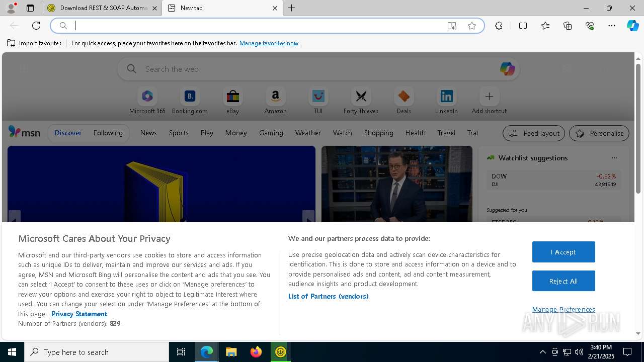Open TUI shortcut
The height and width of the screenshot is (362, 644).
click(318, 101)
